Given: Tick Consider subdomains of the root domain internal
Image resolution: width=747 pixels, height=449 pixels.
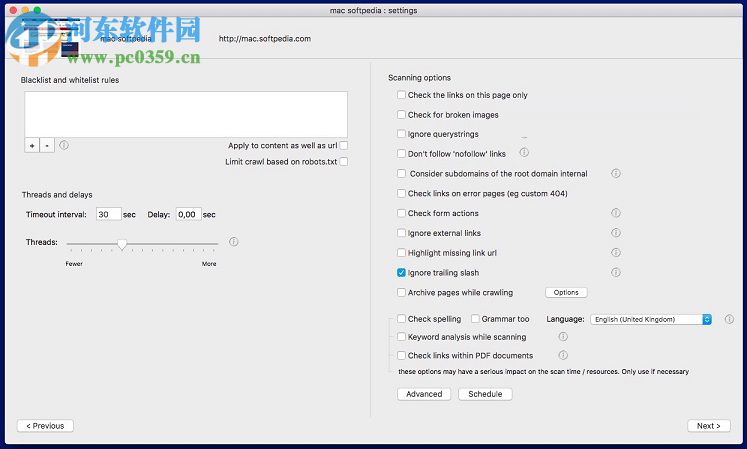Looking at the screenshot, I should click(x=401, y=173).
